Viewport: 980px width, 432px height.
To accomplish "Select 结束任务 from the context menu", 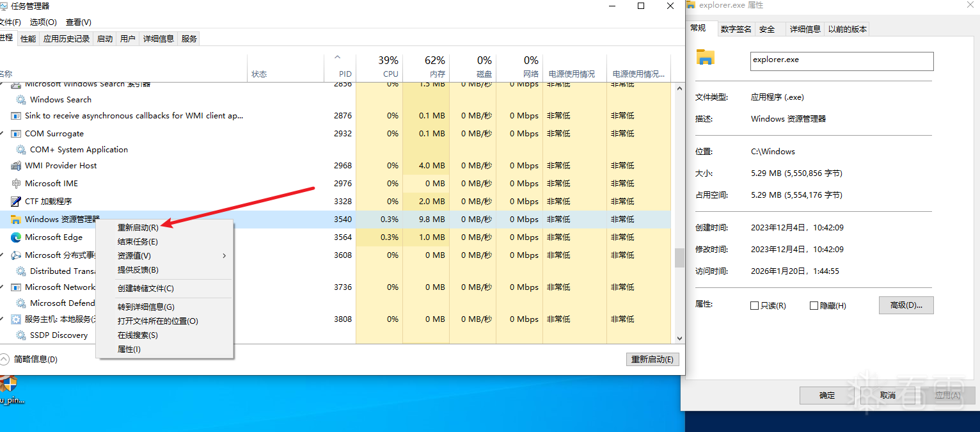I will [x=138, y=242].
